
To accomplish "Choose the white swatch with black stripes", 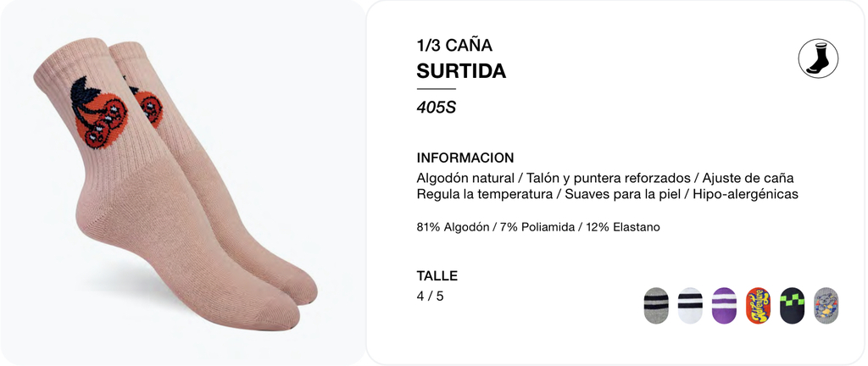I will click(x=690, y=305).
